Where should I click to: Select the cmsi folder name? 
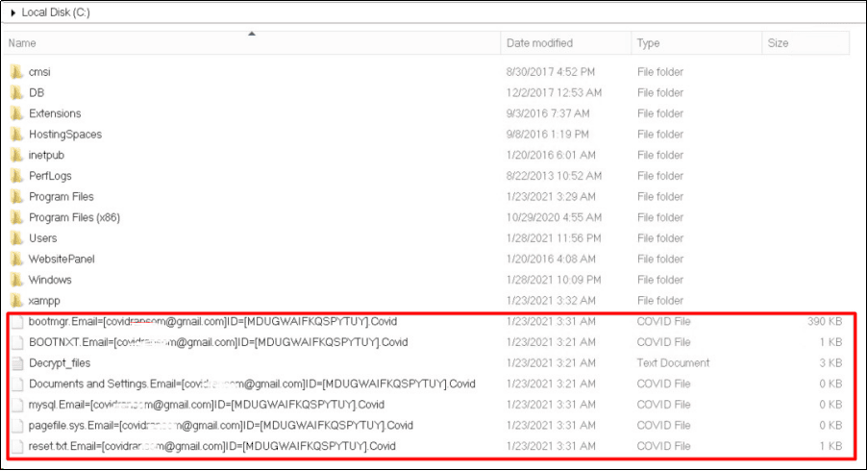39,72
